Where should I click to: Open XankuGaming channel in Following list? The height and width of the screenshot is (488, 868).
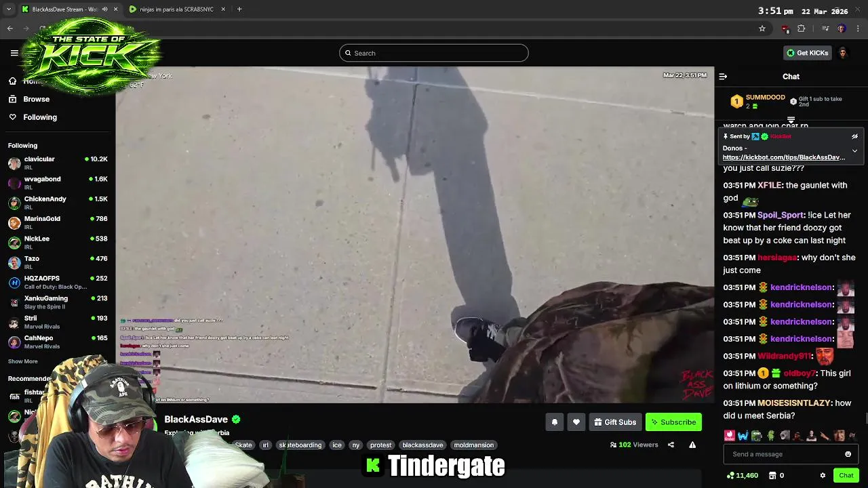pos(58,302)
